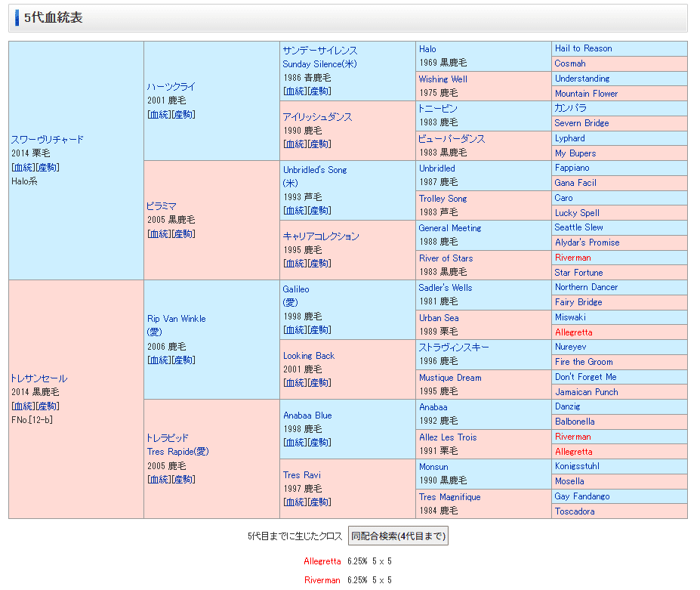Click the Mustique Dream link

450,378
